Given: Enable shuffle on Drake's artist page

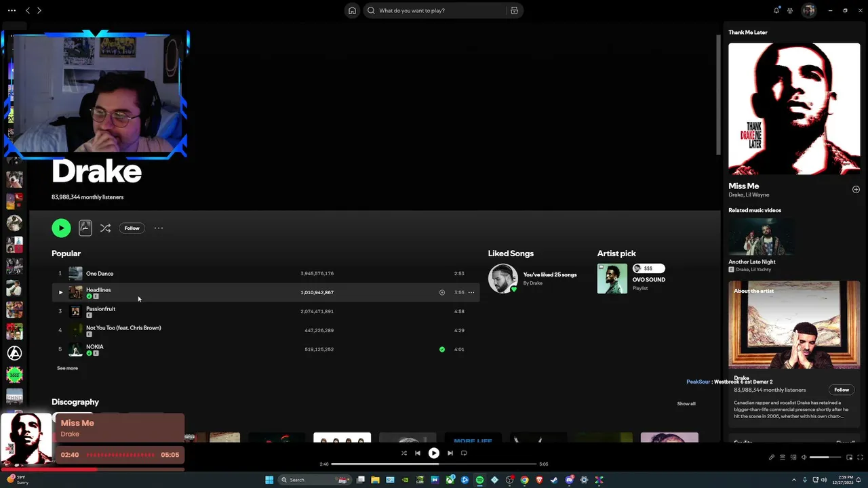Looking at the screenshot, I should click(105, 228).
